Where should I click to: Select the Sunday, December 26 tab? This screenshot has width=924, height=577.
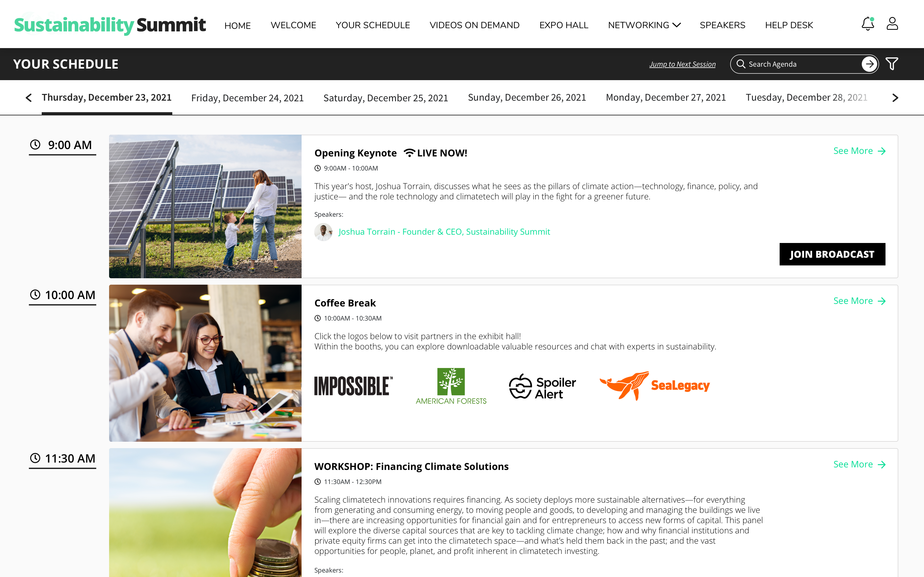pos(526,98)
